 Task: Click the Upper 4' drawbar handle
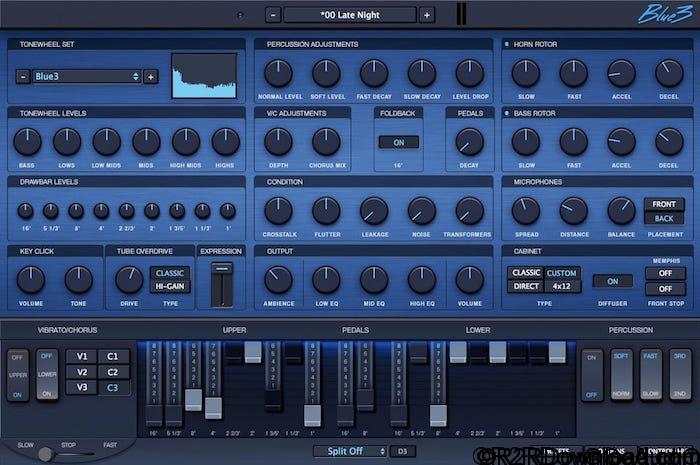(213, 408)
